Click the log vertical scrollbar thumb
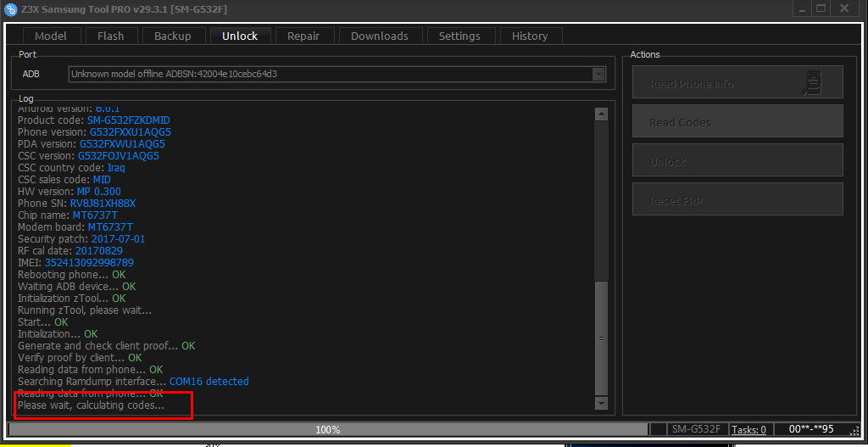The width and height of the screenshot is (868, 447). (x=601, y=338)
